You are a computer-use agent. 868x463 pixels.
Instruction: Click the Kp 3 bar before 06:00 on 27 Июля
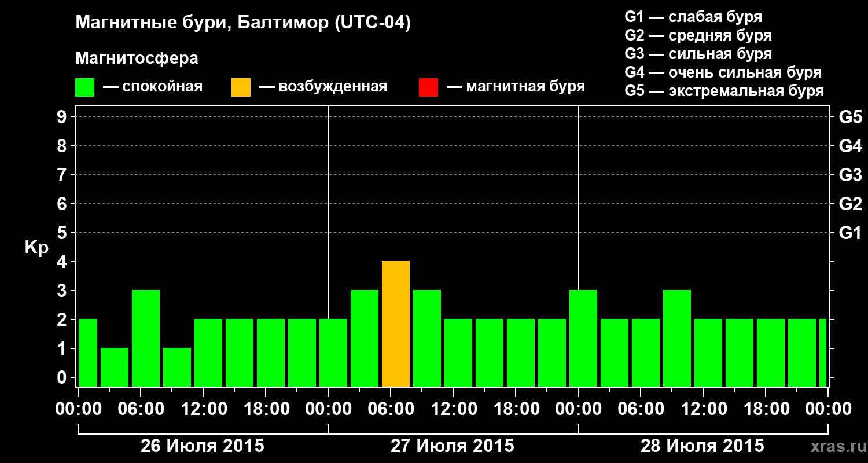(x=365, y=339)
